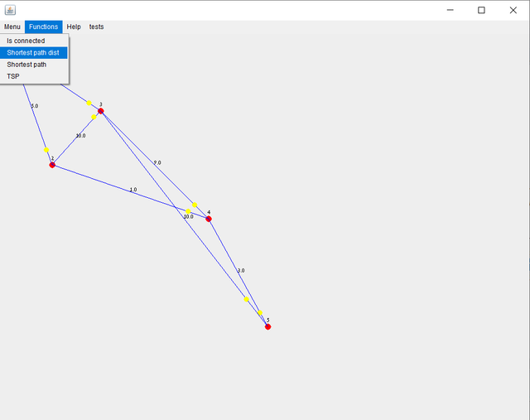Close the application window
Image resolution: width=530 pixels, height=420 pixels.
click(x=513, y=10)
